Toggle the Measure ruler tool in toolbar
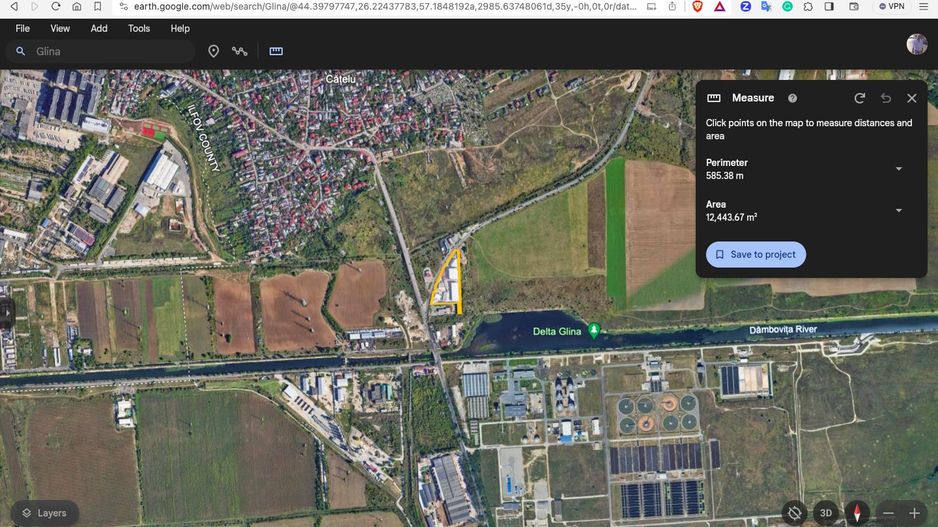Screen dimensions: 938x527 [276, 51]
